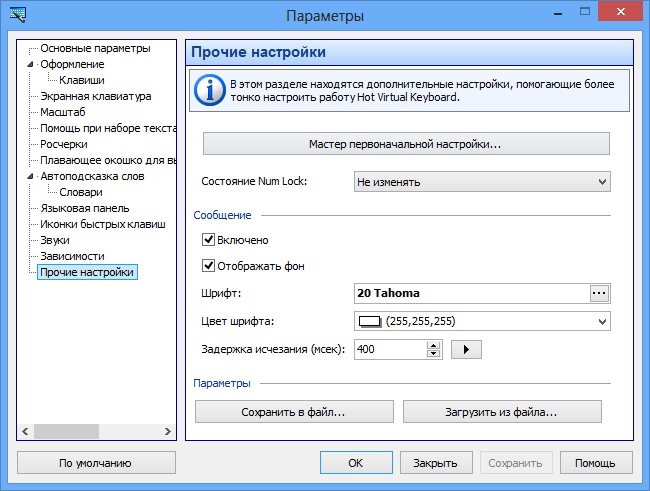Viewport: 650px width, 491px height.
Task: Launch Мастер первоначальной настройки
Action: [x=406, y=144]
